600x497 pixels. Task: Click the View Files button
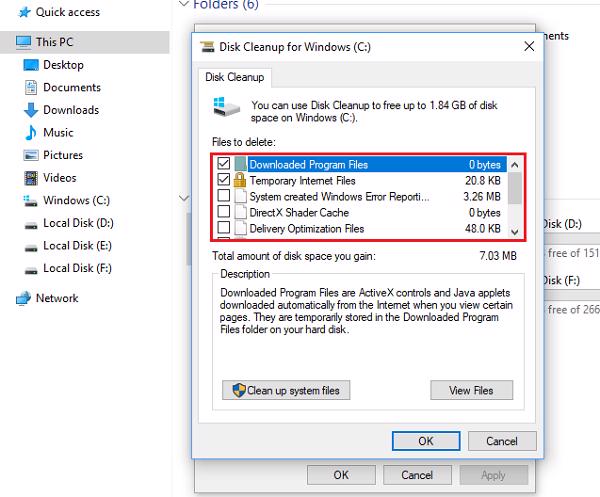(x=471, y=390)
